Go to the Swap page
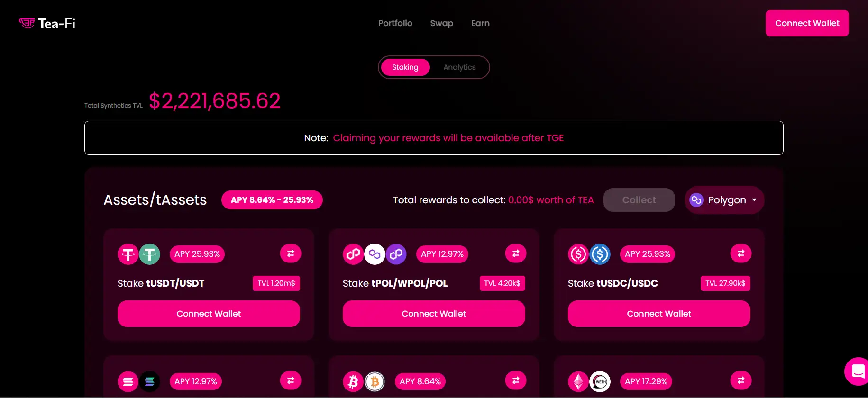The width and height of the screenshot is (868, 398). [441, 23]
